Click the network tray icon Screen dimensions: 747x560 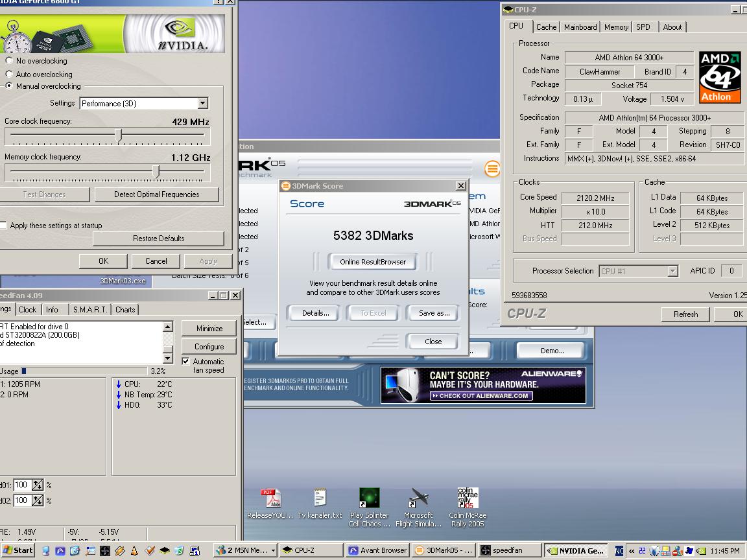[665, 551]
